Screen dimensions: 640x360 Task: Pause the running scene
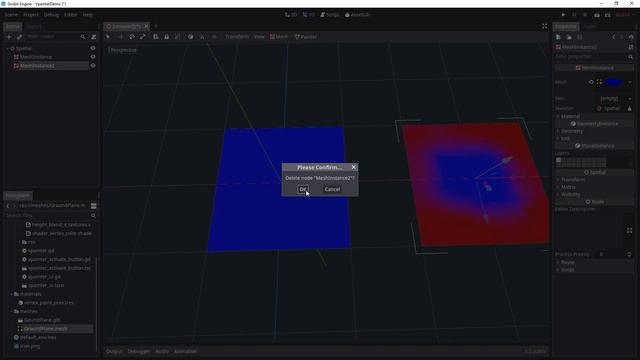point(574,14)
